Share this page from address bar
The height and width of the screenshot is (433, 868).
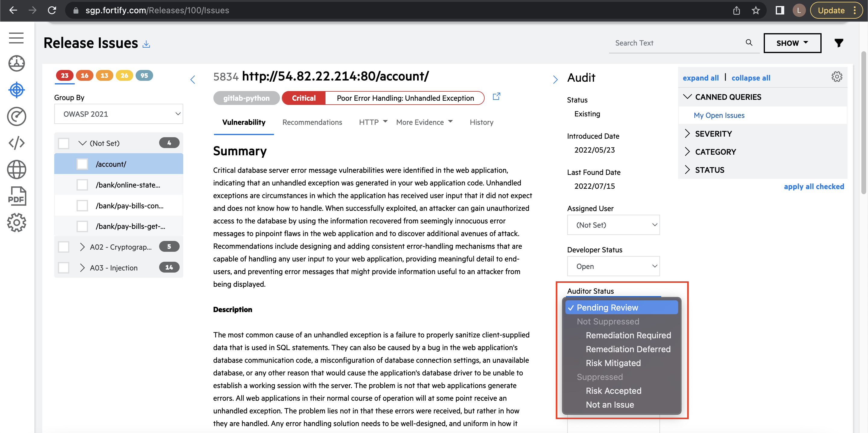pos(737,10)
